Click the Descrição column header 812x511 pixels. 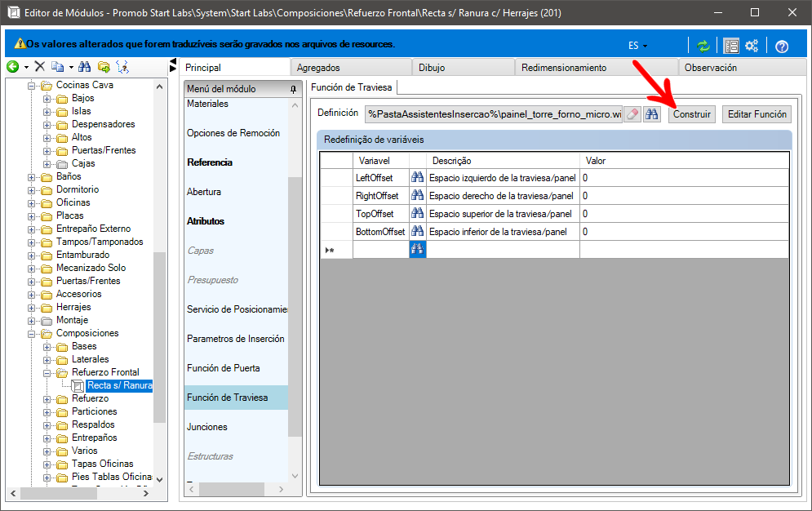pos(503,161)
